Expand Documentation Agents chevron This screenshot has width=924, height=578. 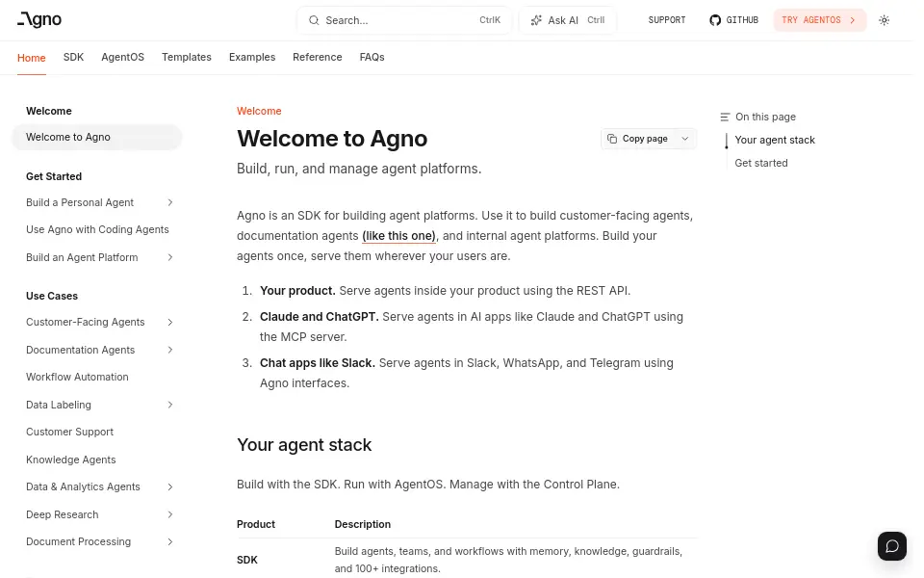(169, 350)
